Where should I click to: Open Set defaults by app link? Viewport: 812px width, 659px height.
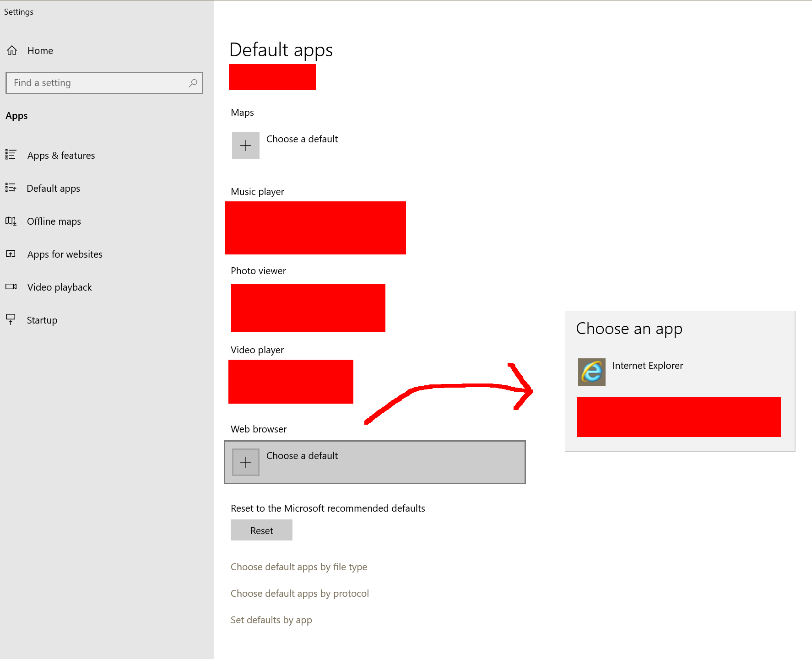click(271, 620)
